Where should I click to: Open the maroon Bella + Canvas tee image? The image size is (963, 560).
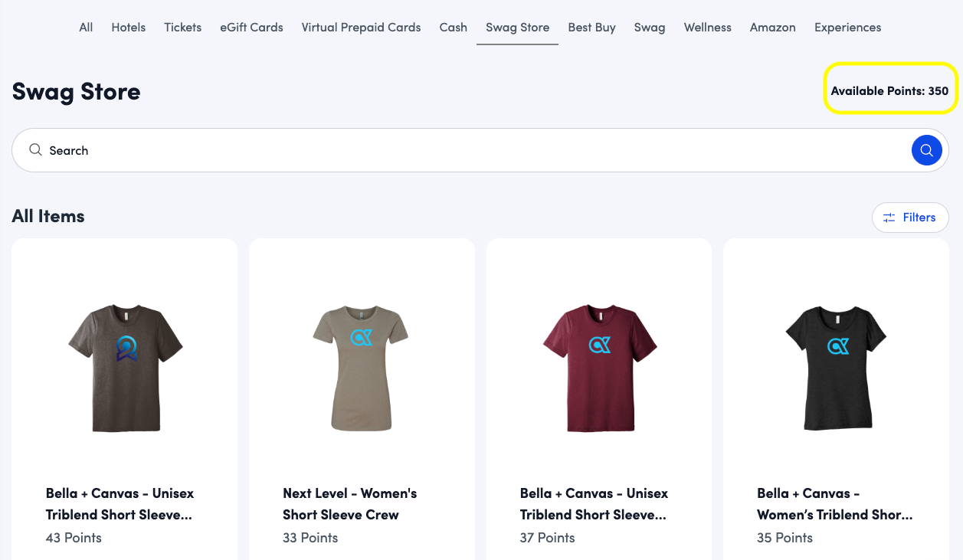point(599,368)
